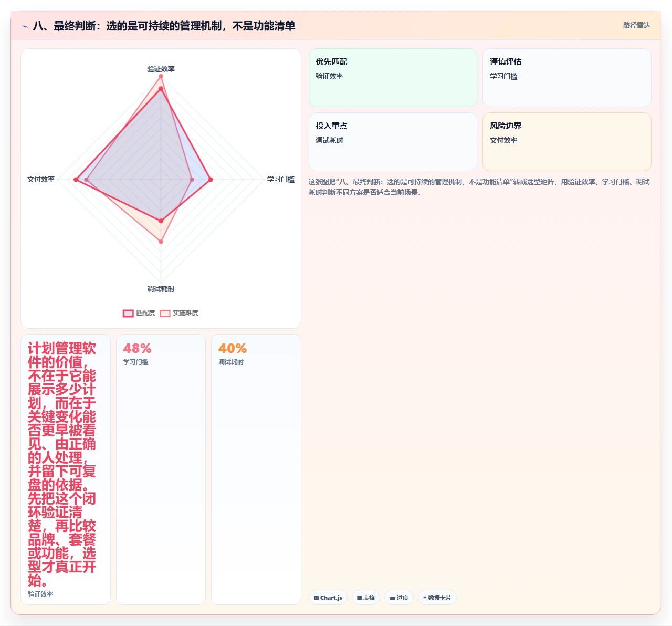Viewport: 672px width, 626px height.
Task: Click the 实施难度 legend label
Action: (185, 313)
